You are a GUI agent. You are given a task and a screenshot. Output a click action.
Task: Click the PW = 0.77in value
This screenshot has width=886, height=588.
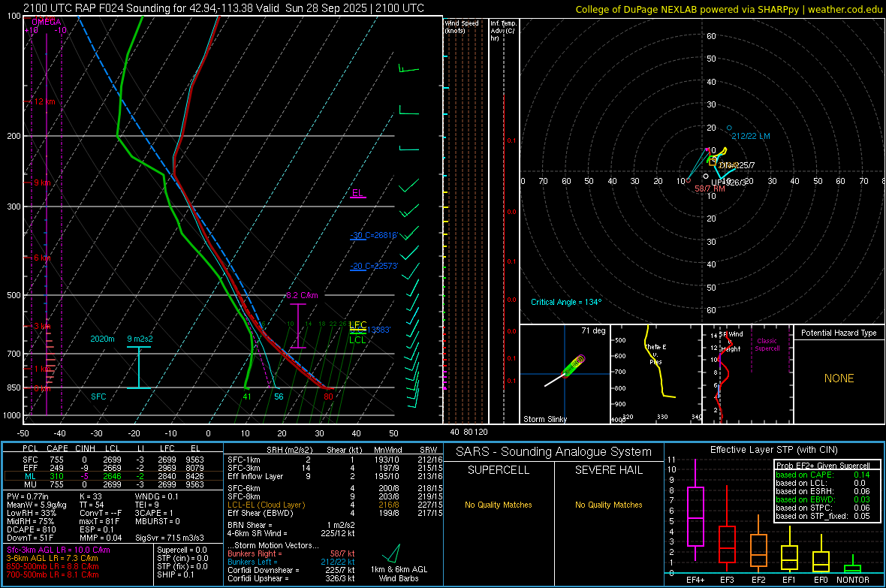click(29, 496)
